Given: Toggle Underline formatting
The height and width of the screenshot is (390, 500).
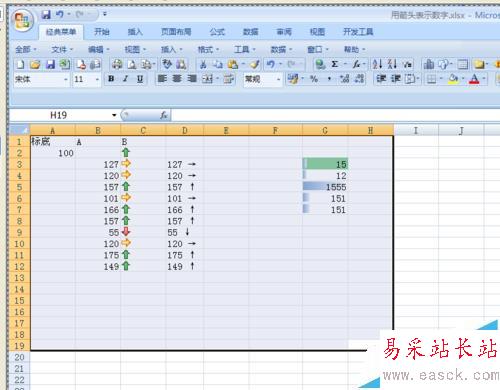Looking at the screenshot, I should [x=140, y=79].
